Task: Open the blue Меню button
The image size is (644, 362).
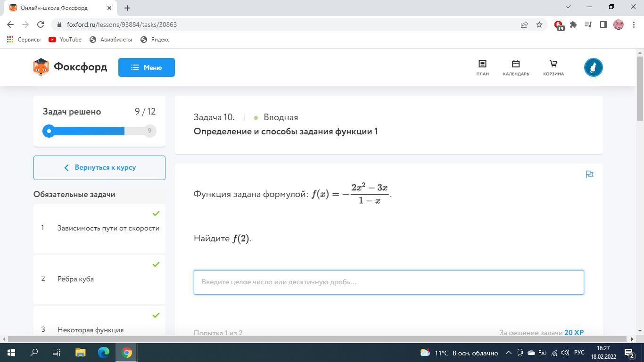Action: [x=146, y=67]
